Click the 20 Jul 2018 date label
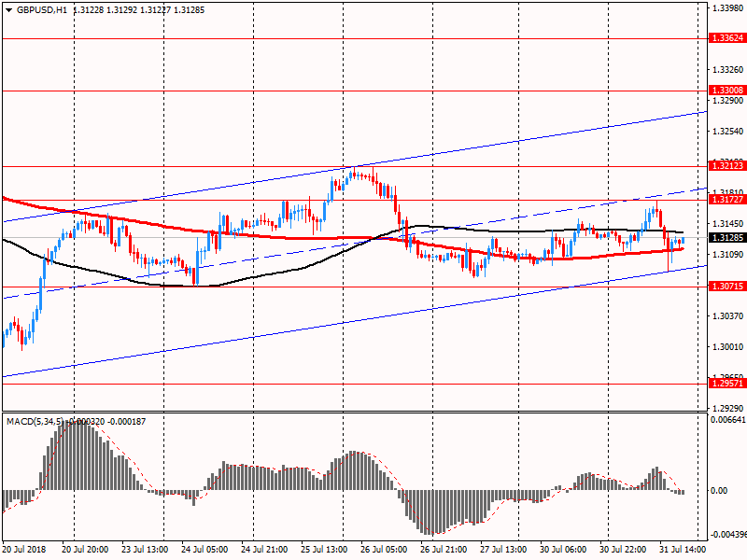Screen dimensions: 747x560 click(26, 550)
